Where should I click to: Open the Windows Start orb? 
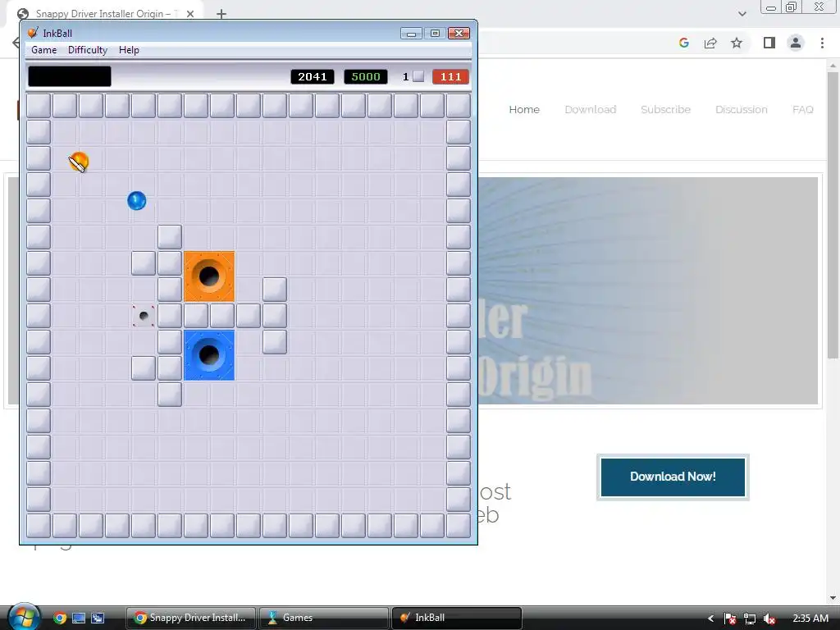(23, 616)
